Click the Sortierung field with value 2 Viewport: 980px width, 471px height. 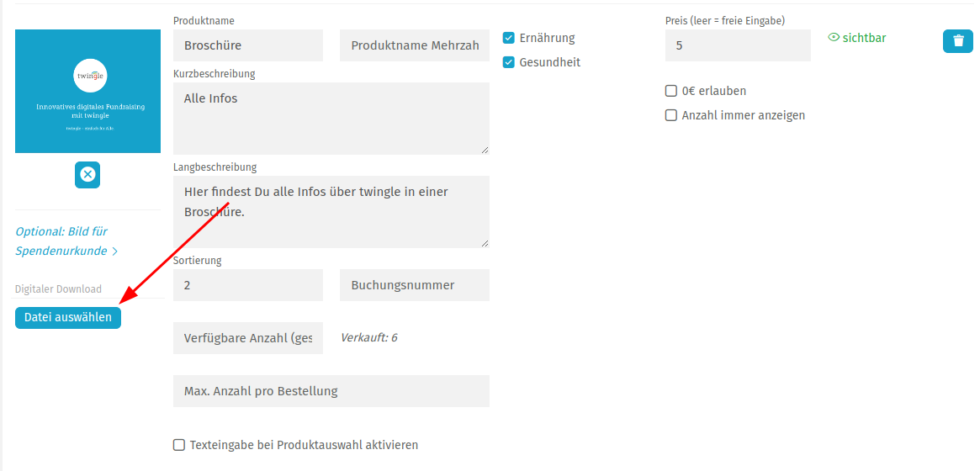click(x=248, y=285)
